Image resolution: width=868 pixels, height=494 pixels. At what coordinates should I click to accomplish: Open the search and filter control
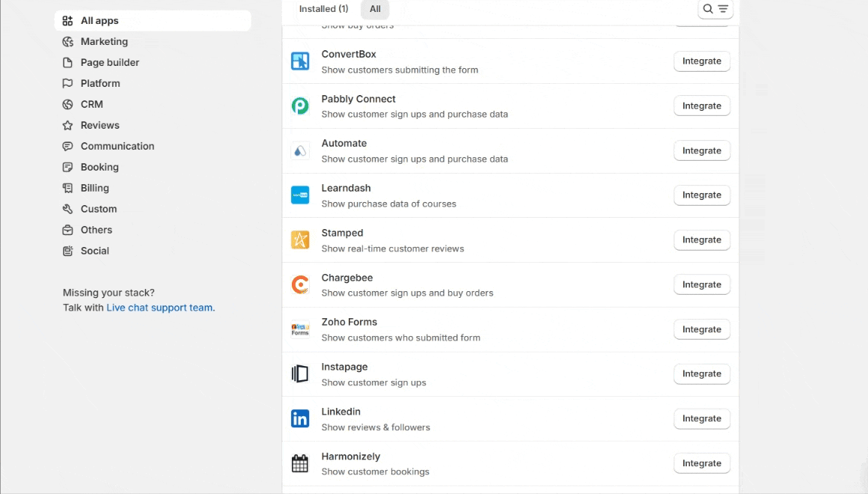[x=715, y=9]
